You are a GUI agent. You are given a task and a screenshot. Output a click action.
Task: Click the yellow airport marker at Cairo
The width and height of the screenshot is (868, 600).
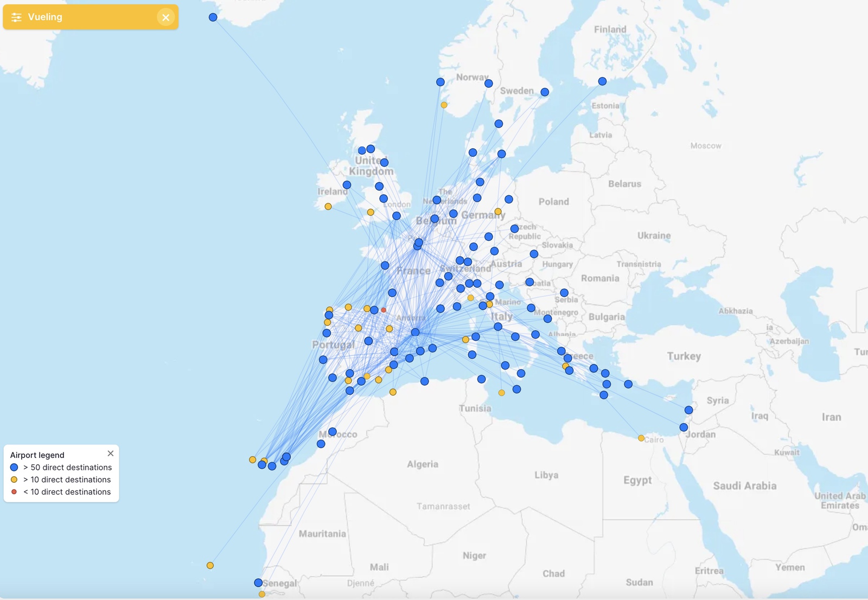[x=641, y=438]
